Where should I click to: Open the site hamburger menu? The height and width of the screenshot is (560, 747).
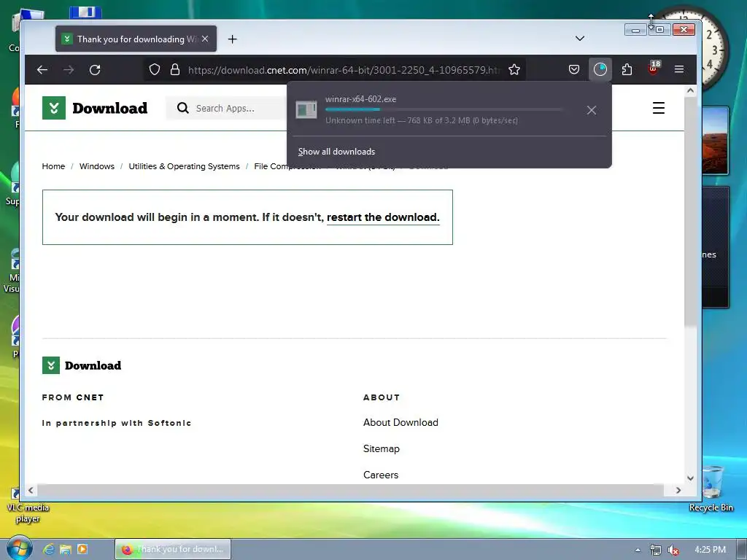(x=659, y=108)
